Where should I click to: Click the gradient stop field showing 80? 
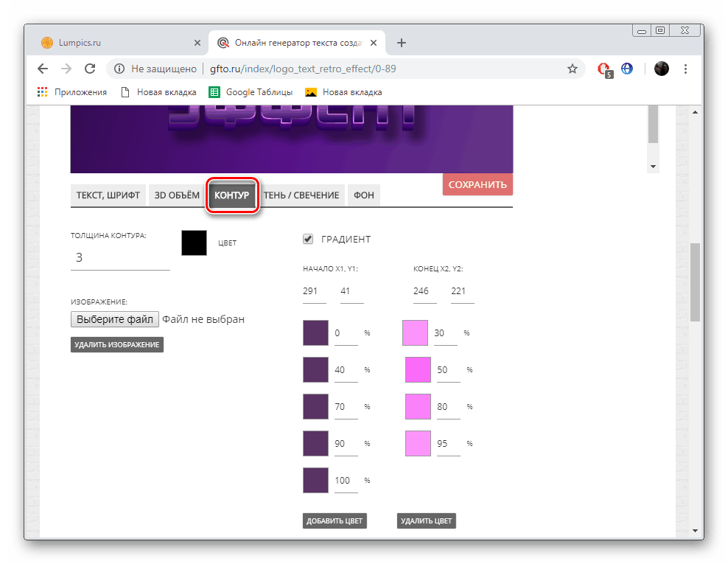click(449, 407)
